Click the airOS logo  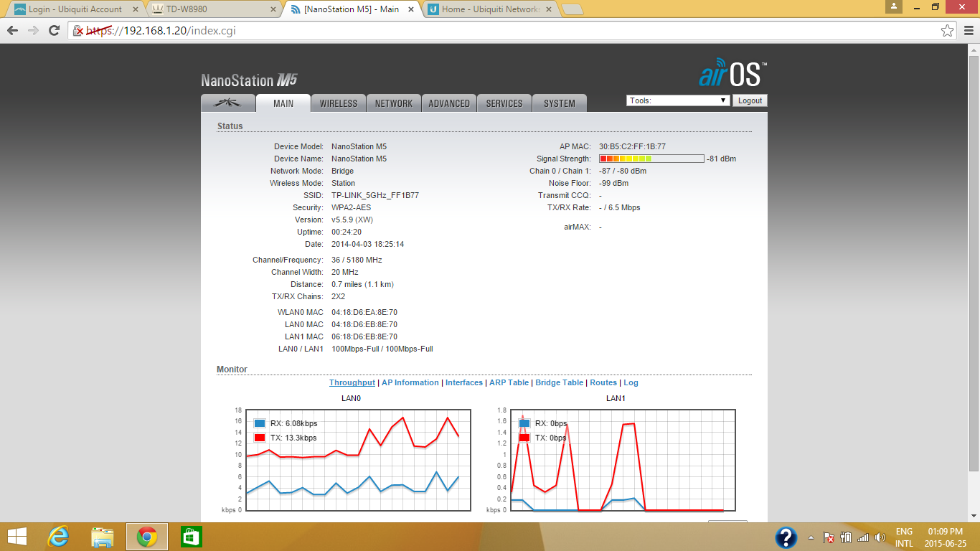click(x=732, y=74)
